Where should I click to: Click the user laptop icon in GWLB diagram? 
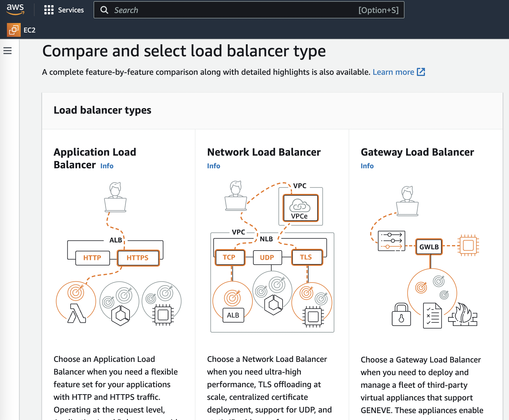[x=407, y=201]
